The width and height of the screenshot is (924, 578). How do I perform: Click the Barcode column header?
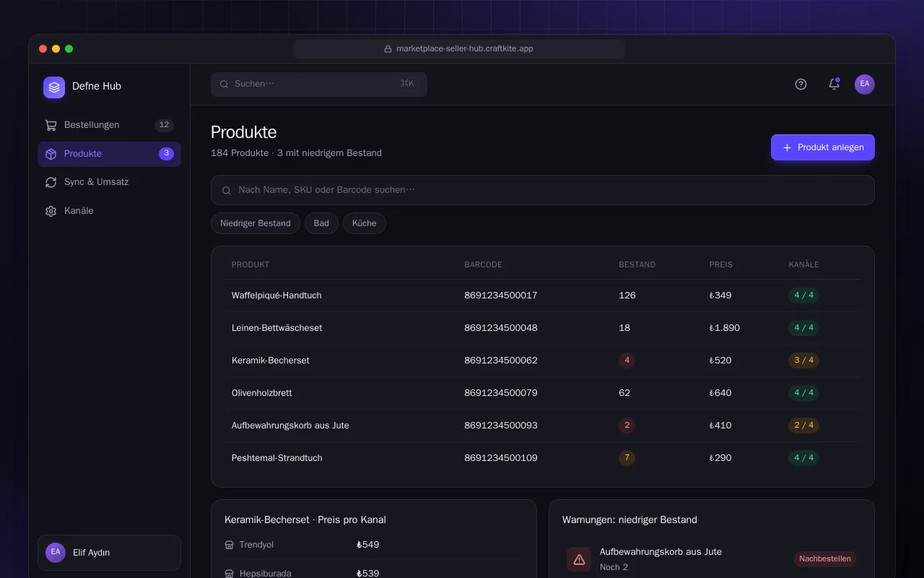pyautogui.click(x=484, y=264)
